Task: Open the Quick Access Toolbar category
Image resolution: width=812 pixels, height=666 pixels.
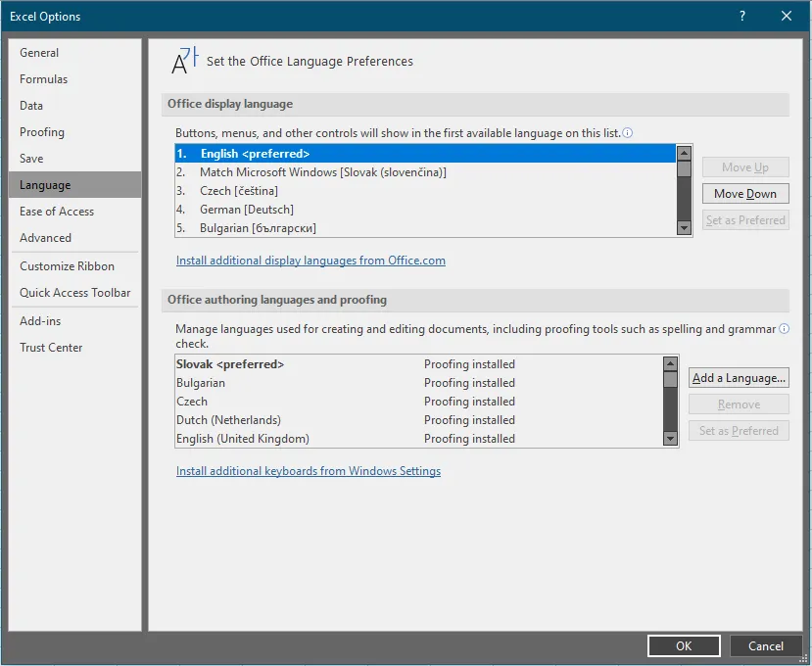Action: pyautogui.click(x=74, y=293)
